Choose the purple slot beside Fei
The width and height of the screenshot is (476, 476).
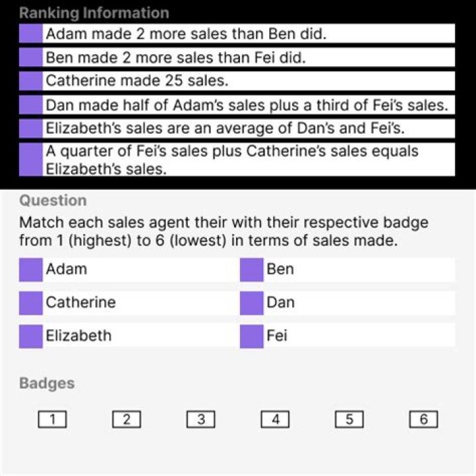pyautogui.click(x=252, y=337)
